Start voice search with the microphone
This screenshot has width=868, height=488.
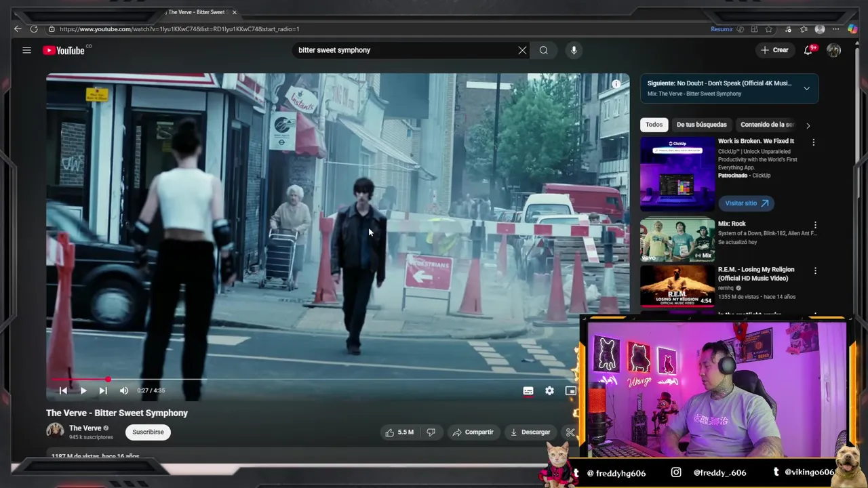tap(574, 50)
